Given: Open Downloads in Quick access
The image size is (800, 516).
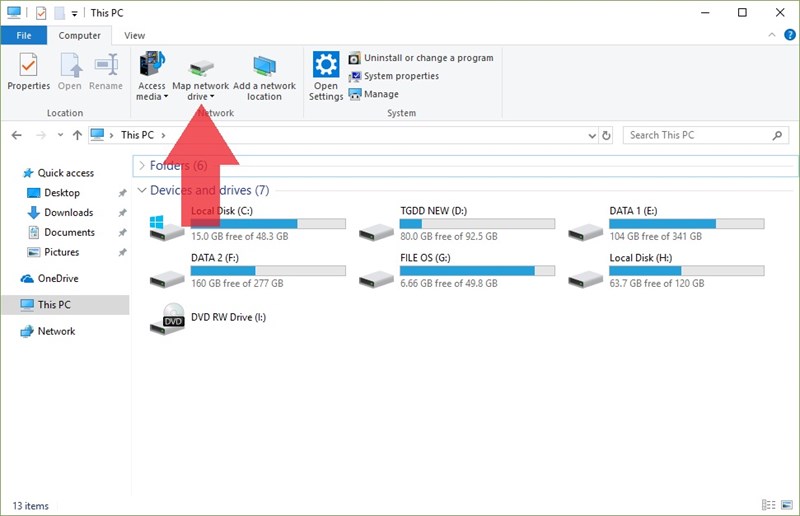Looking at the screenshot, I should [60, 212].
